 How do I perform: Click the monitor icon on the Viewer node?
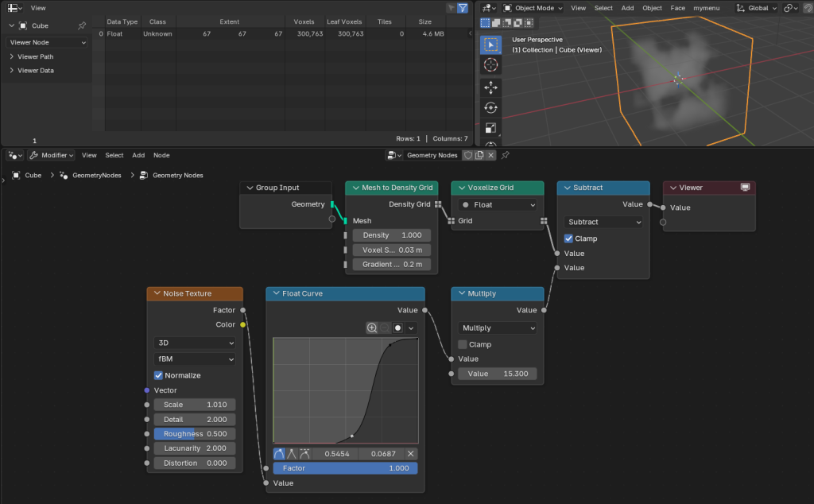[745, 187]
